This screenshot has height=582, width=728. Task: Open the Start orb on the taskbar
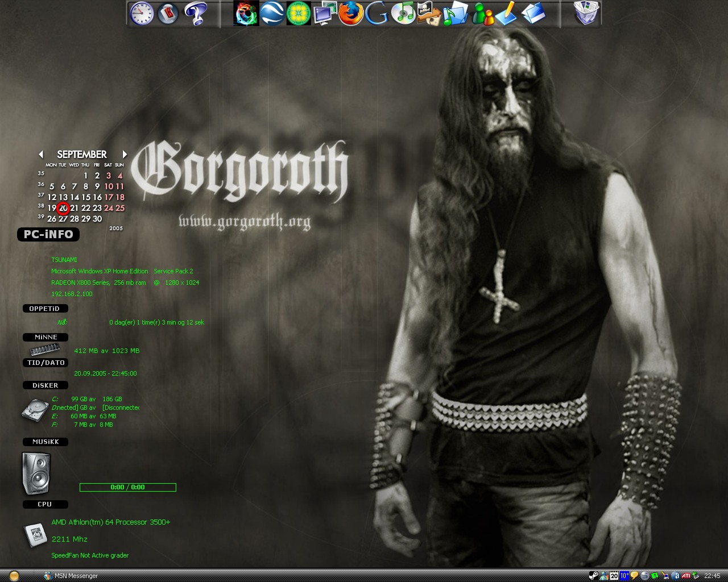pos(14,576)
